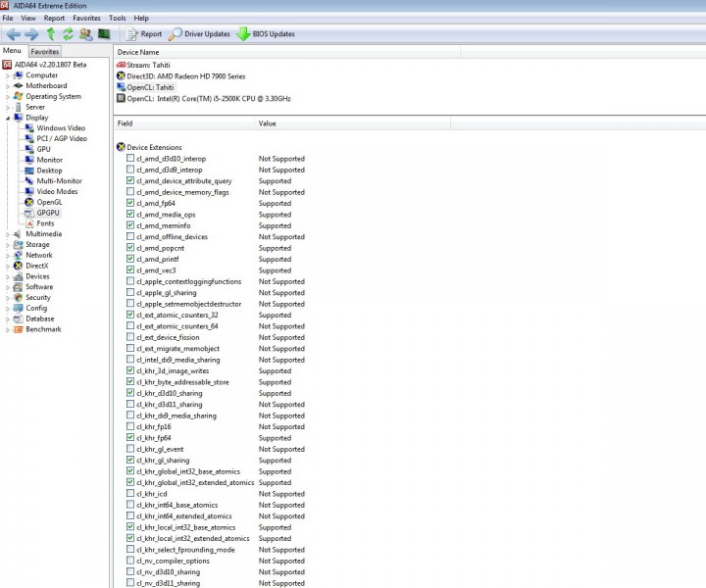Screen dimensions: 706x588
Task: Select GPGPU in the Display tree
Action: click(48, 213)
